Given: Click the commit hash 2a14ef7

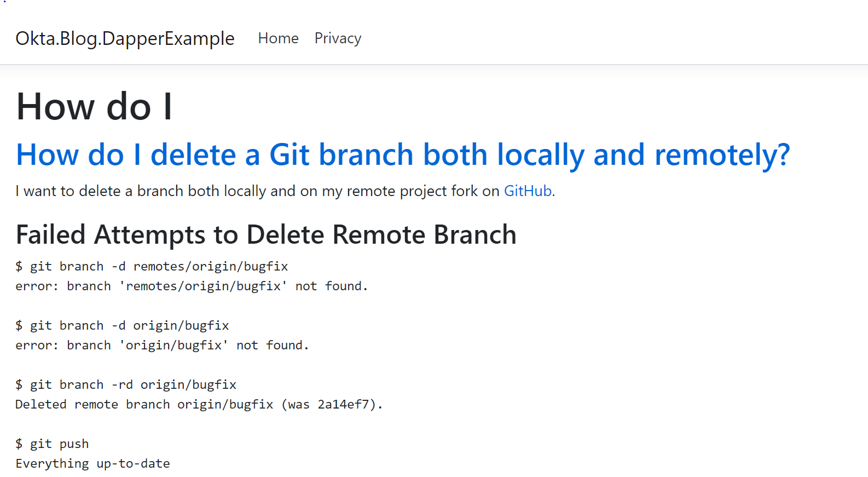Looking at the screenshot, I should point(343,404).
